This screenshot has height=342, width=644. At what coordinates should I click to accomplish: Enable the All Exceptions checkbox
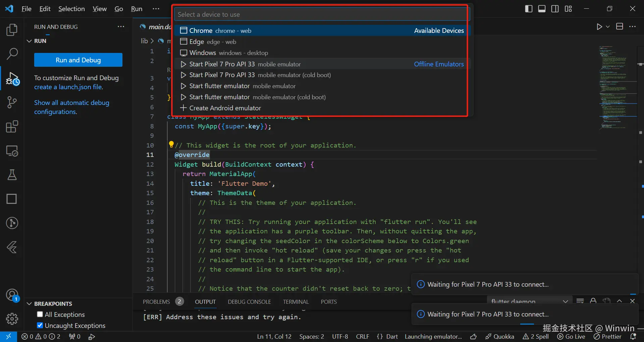coord(40,315)
